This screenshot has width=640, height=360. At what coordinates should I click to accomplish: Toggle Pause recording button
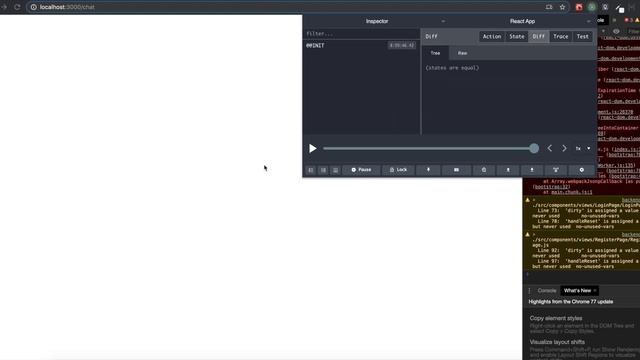click(x=361, y=170)
